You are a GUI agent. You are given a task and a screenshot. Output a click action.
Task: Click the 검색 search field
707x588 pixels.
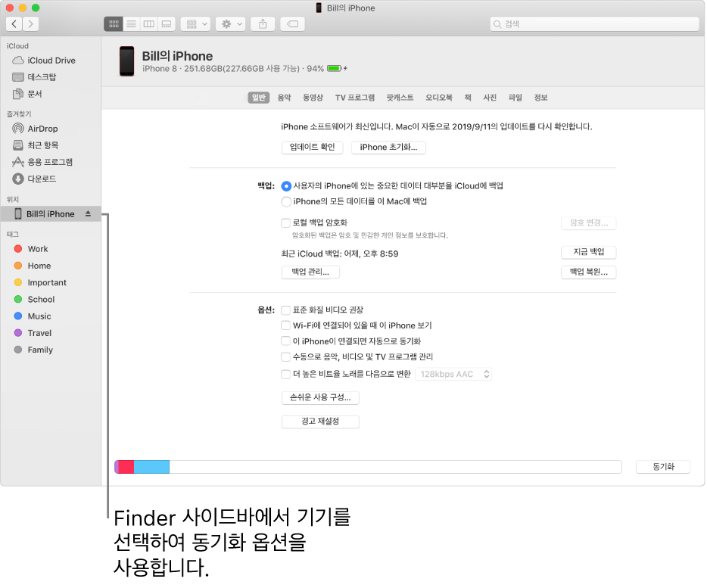click(x=594, y=24)
